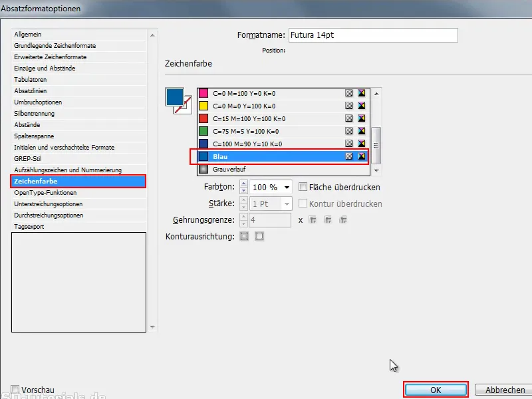
Task: Cancel with the Abbrechen button
Action: point(505,390)
